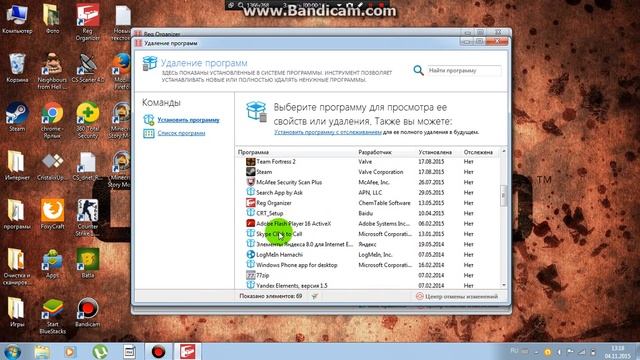Click Список программ command link

click(181, 133)
